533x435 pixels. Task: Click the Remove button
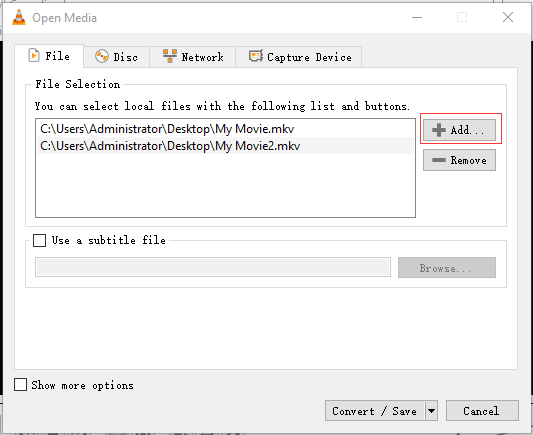click(x=459, y=160)
